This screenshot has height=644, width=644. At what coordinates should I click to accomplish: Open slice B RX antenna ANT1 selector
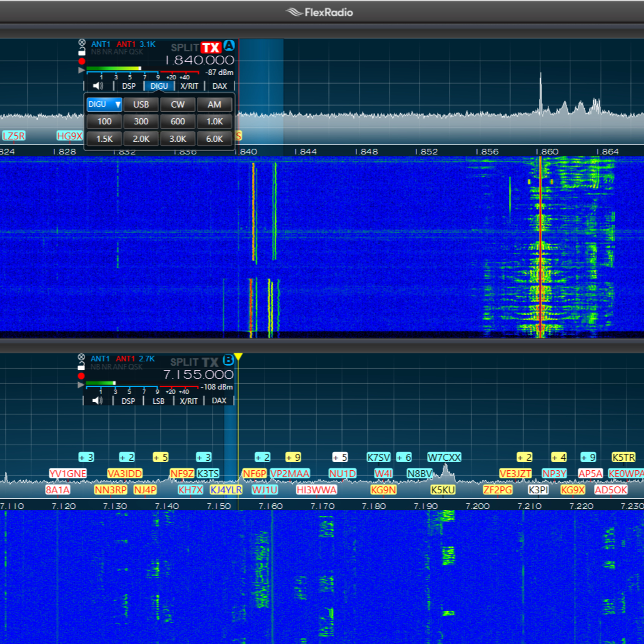(100, 359)
